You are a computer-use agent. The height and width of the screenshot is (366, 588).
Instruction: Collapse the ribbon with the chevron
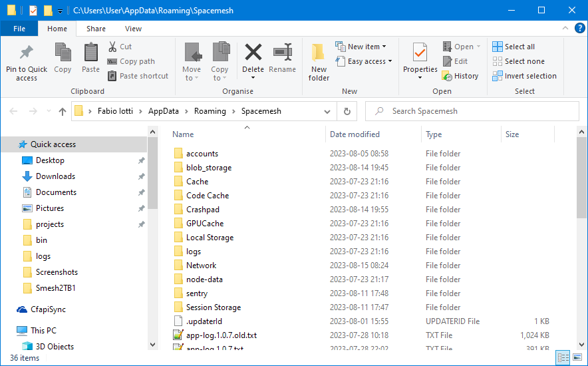(565, 29)
